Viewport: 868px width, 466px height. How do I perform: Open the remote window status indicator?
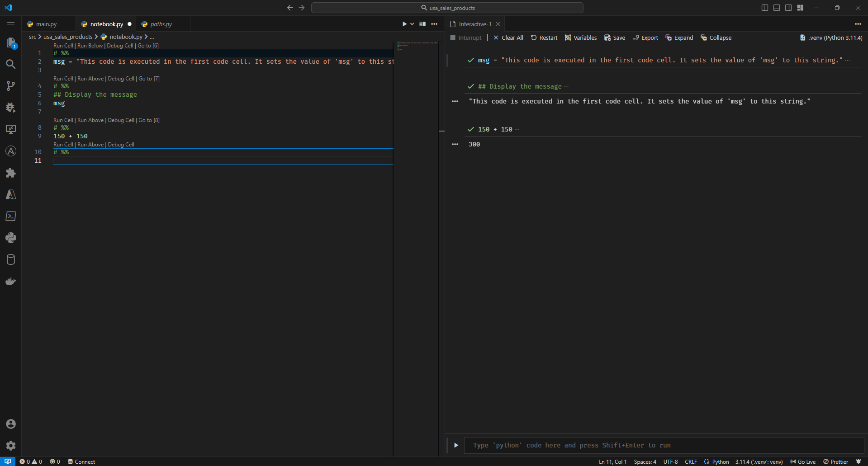(8, 461)
